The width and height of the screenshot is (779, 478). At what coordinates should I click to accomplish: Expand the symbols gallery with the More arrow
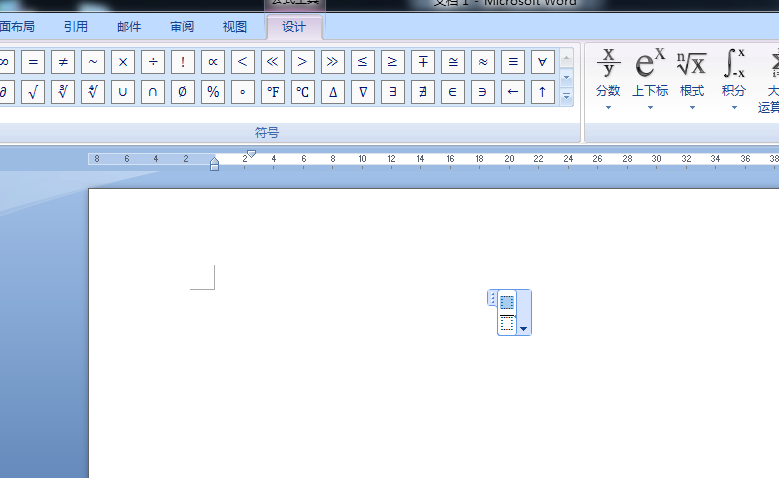(567, 97)
